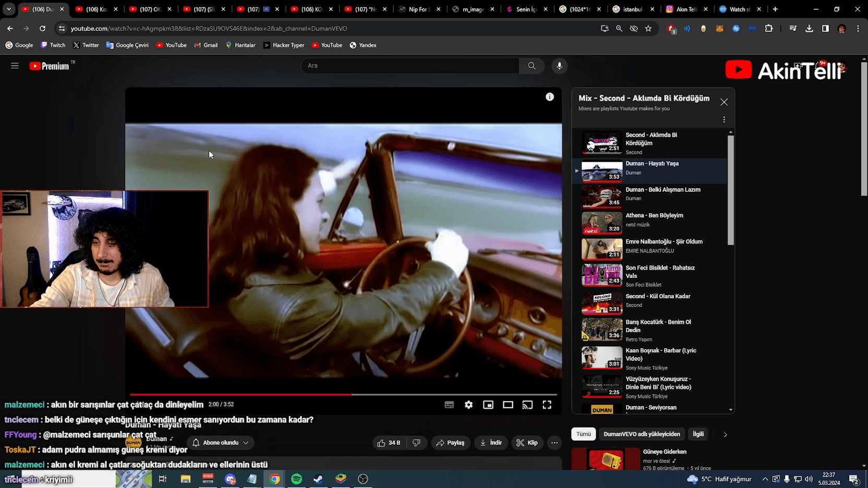This screenshot has width=868, height=488.
Task: Click the playlist panel scrollbar
Action: pos(730,190)
